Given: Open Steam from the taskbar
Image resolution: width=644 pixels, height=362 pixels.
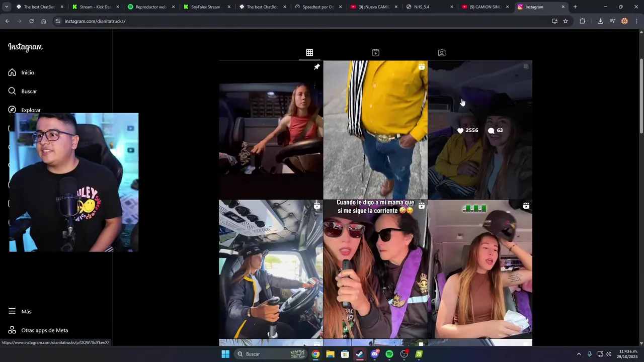Looking at the screenshot, I should point(360,354).
